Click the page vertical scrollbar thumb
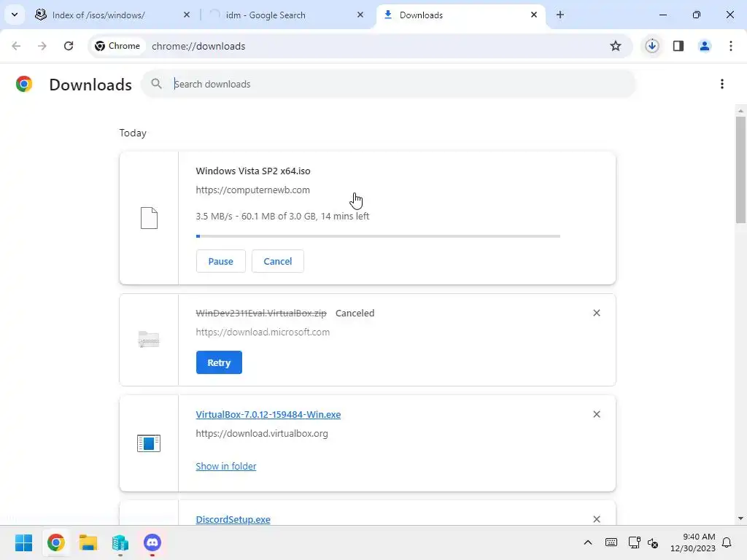 740,169
